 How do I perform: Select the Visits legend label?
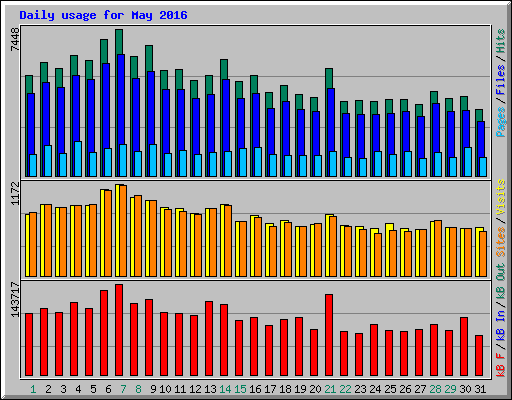pyautogui.click(x=500, y=197)
